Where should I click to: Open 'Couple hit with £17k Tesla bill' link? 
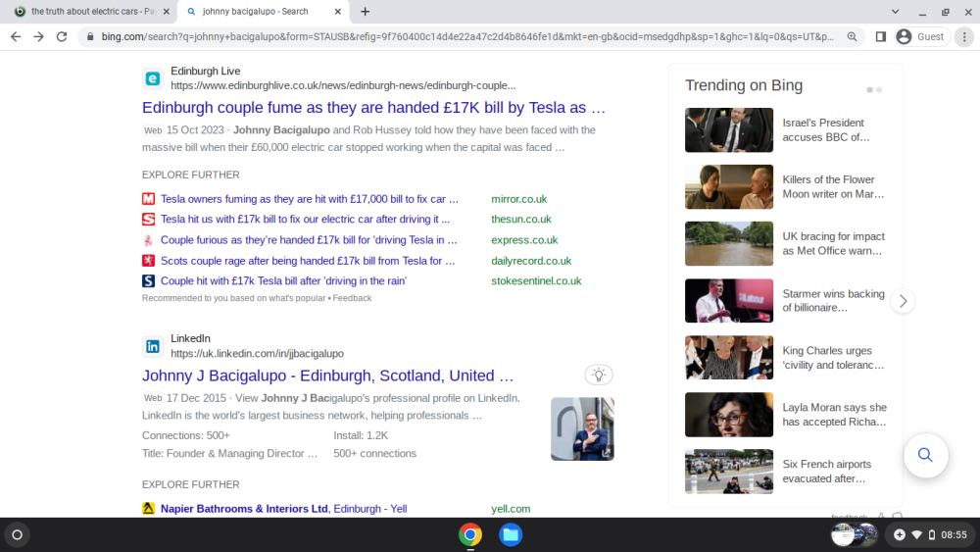pos(283,281)
